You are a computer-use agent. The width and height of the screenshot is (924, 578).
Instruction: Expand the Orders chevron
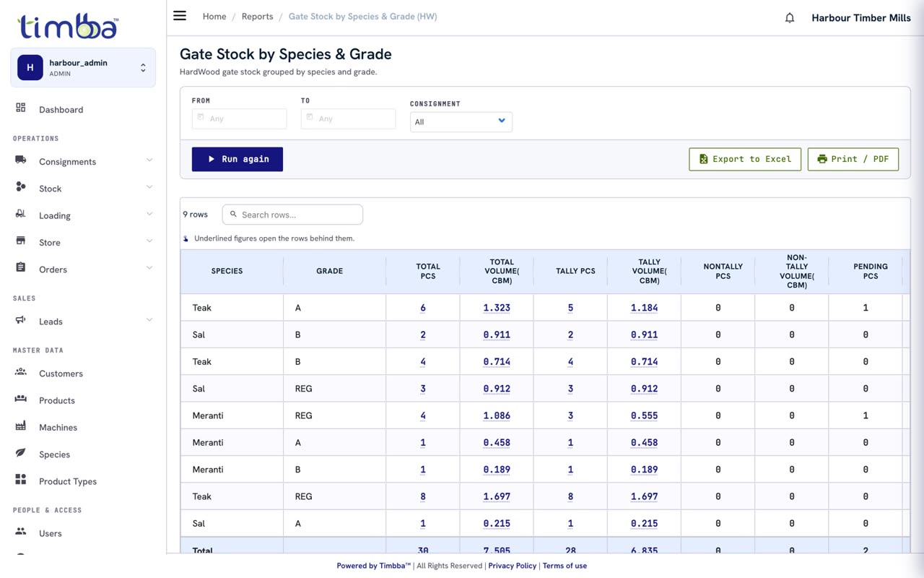coord(149,268)
